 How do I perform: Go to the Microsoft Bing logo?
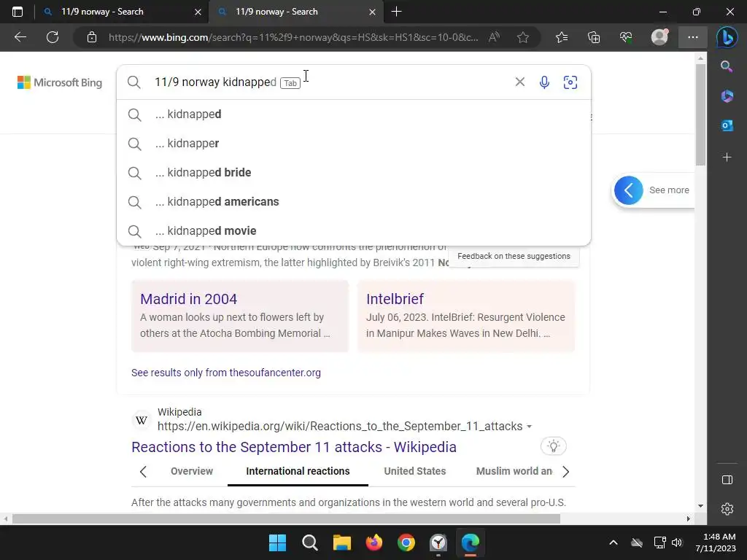[60, 82]
